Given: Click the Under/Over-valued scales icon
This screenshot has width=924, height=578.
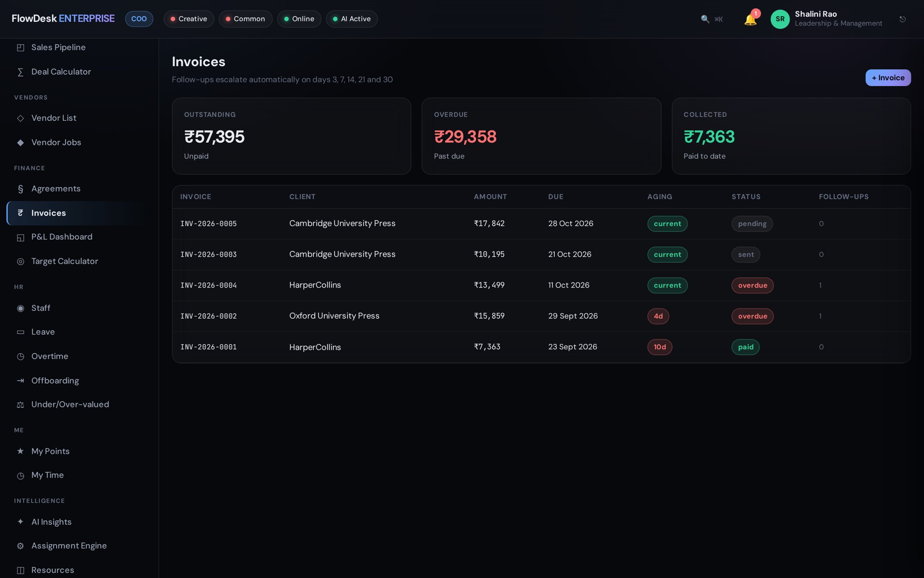Looking at the screenshot, I should (x=20, y=405).
